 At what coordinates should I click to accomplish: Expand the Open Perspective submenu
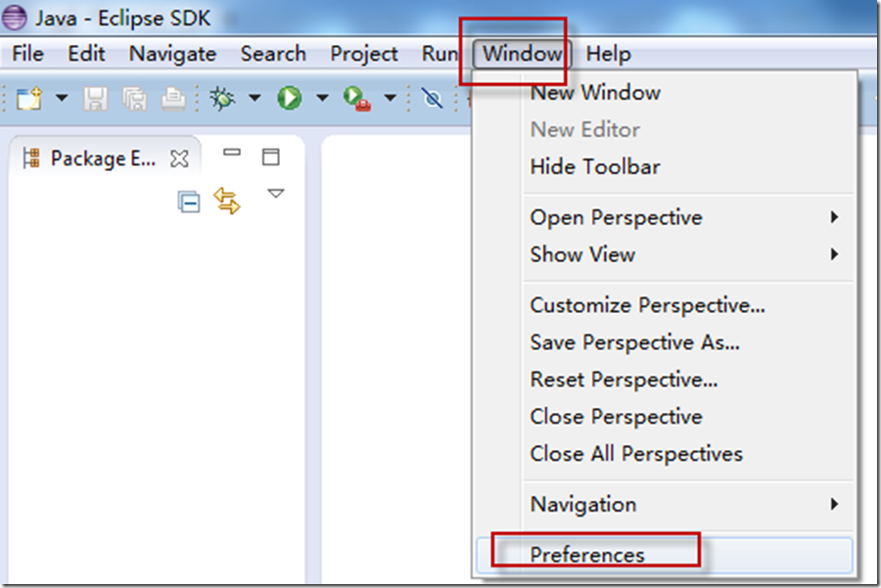point(664,217)
